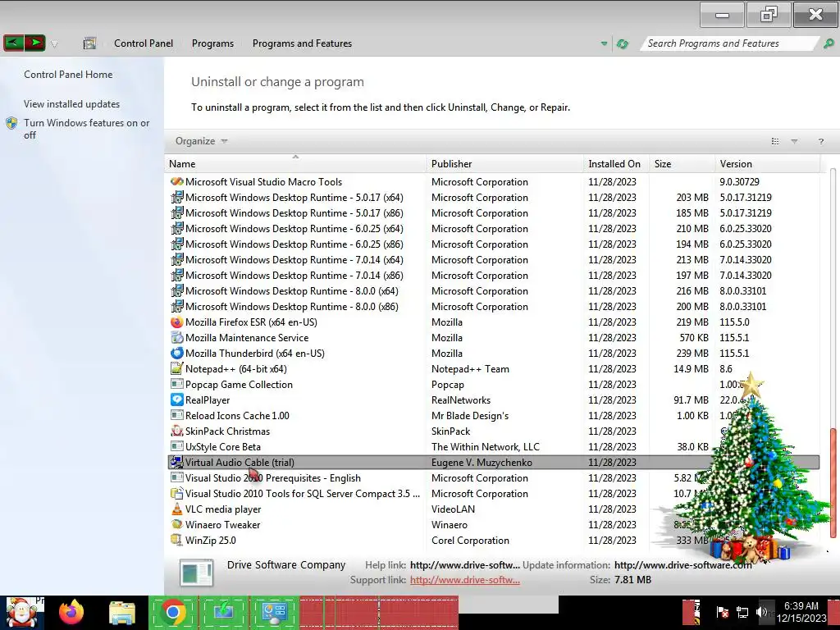Select Desktop Runtime 5.0.17 (x64) icon
840x630 pixels.
click(x=177, y=197)
